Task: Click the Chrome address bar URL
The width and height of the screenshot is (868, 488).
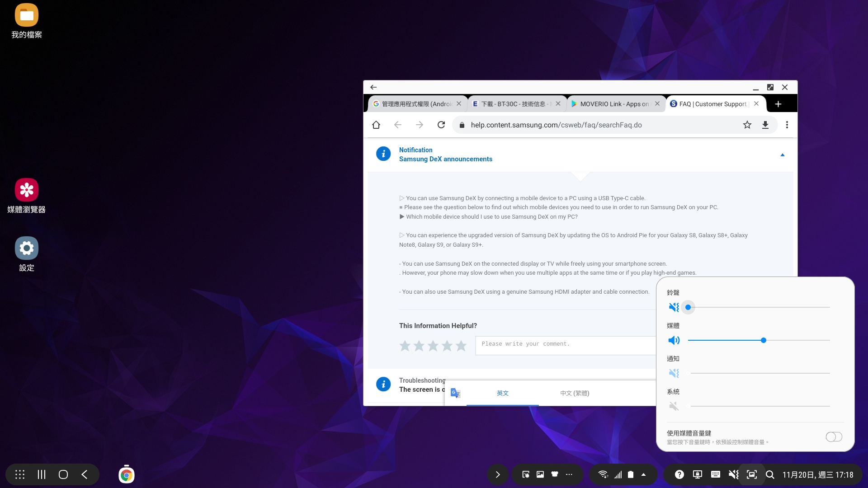Action: [x=556, y=125]
